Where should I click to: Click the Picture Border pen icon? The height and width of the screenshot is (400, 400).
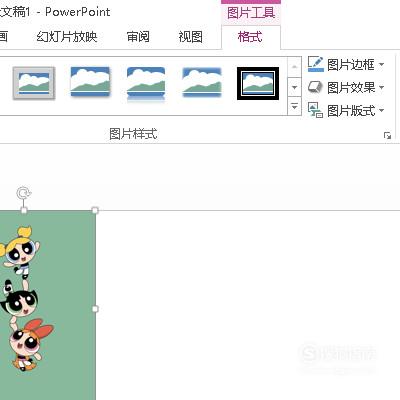coord(315,64)
